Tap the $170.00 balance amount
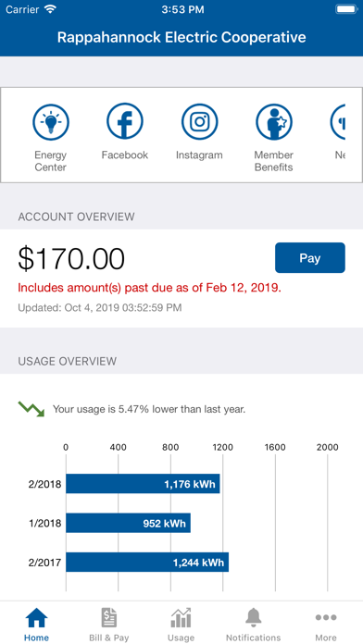The height and width of the screenshot is (644, 363). click(x=71, y=259)
